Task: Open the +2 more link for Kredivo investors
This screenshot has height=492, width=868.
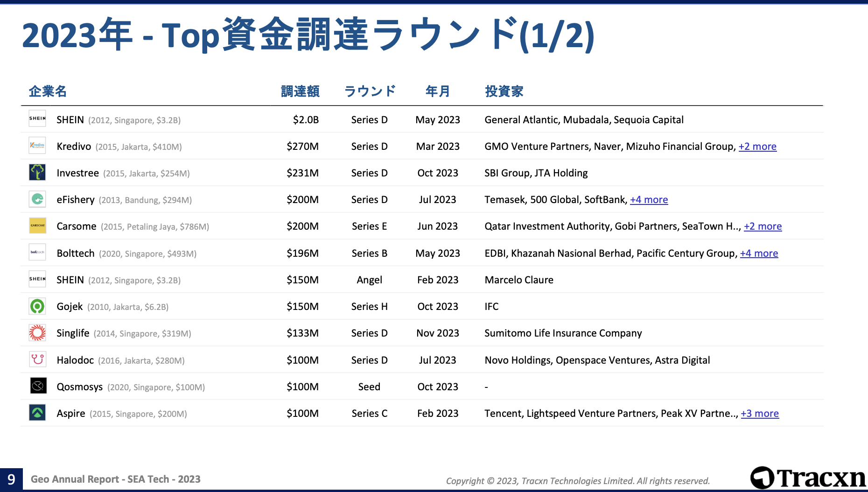Action: [757, 147]
